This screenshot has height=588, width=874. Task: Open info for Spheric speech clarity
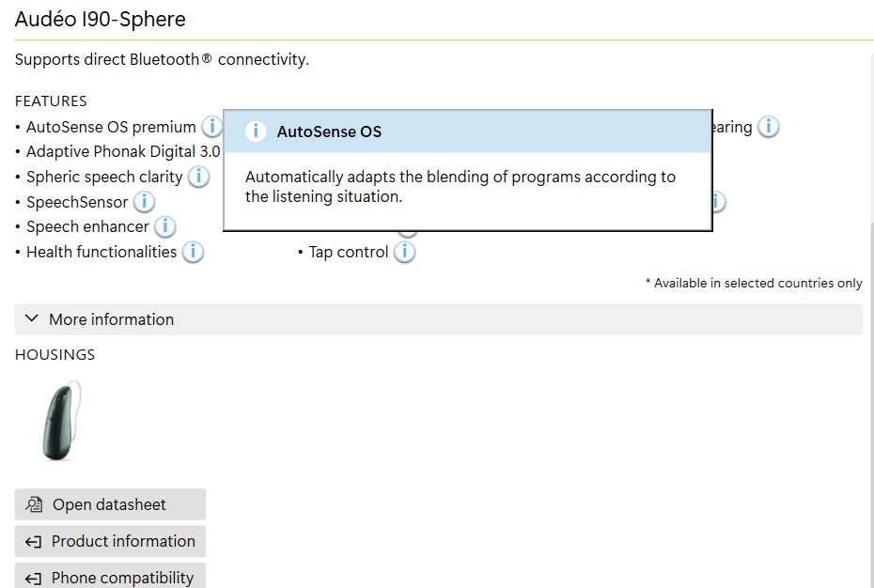198,177
